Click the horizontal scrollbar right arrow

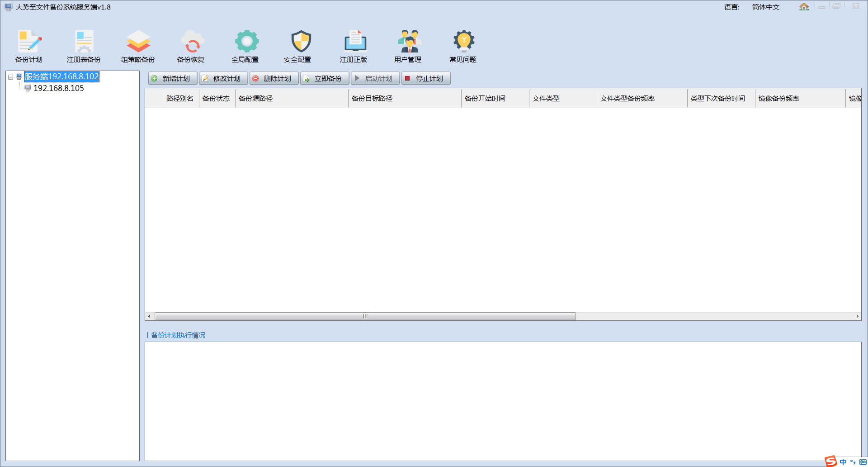click(x=857, y=317)
